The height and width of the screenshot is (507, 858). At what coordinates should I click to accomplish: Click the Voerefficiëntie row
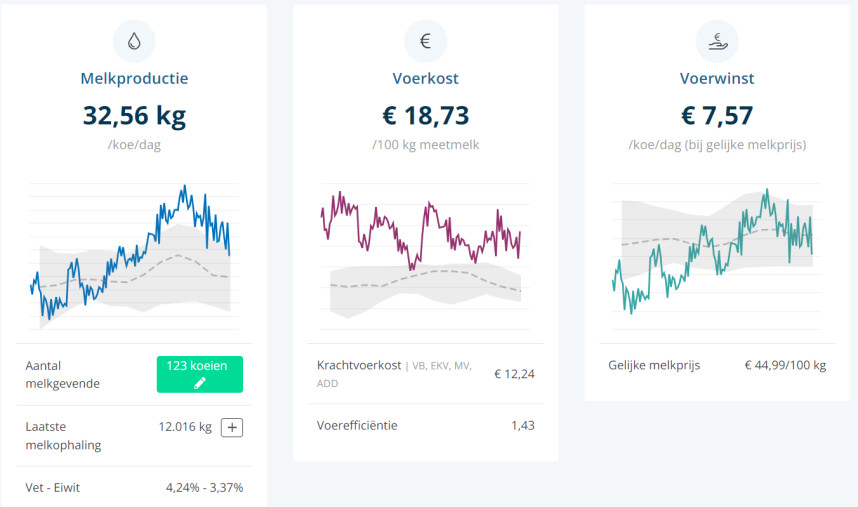pyautogui.click(x=425, y=425)
